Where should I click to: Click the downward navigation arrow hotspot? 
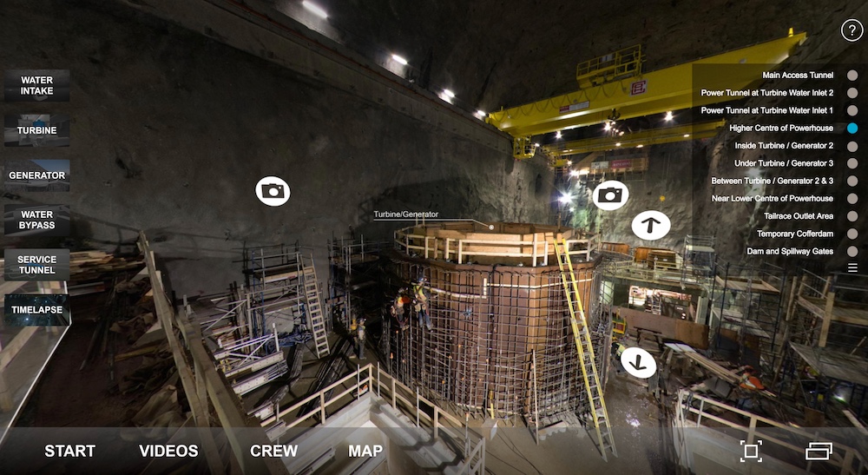(x=639, y=361)
